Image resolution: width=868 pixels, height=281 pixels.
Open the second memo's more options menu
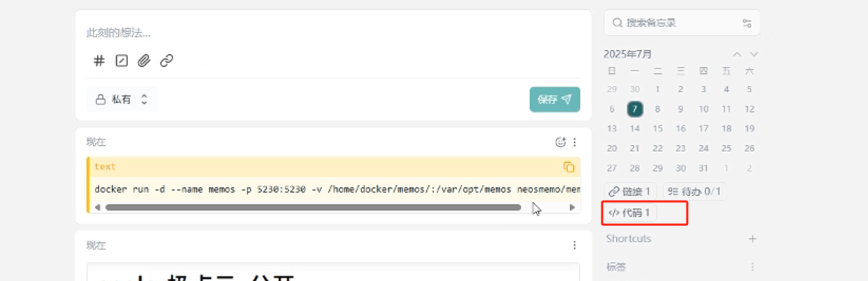pos(575,245)
